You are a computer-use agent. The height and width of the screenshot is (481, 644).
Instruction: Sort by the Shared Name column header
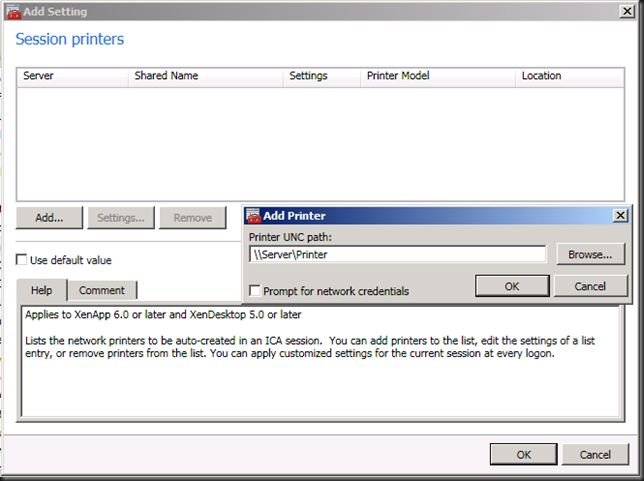206,76
